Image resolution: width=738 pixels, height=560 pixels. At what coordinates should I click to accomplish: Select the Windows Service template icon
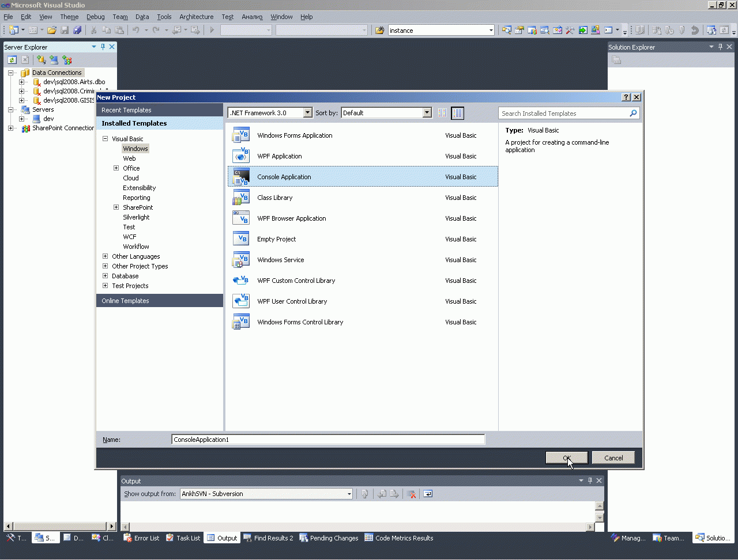pos(240,260)
